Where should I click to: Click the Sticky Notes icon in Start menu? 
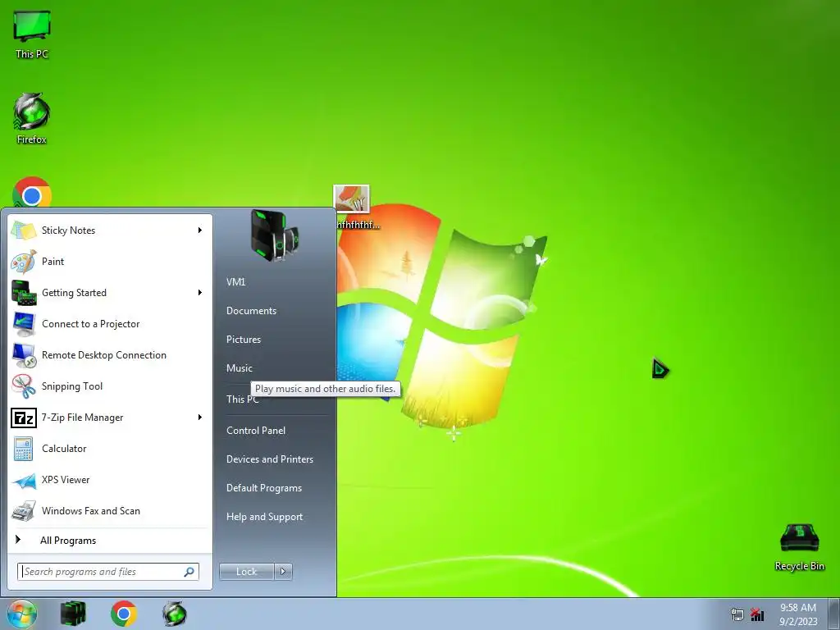click(x=24, y=231)
